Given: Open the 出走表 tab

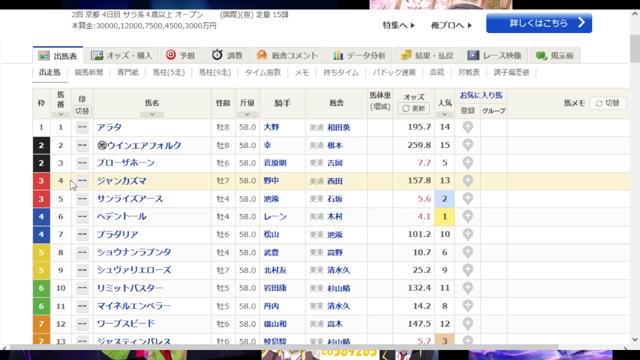Looking at the screenshot, I should tap(58, 55).
